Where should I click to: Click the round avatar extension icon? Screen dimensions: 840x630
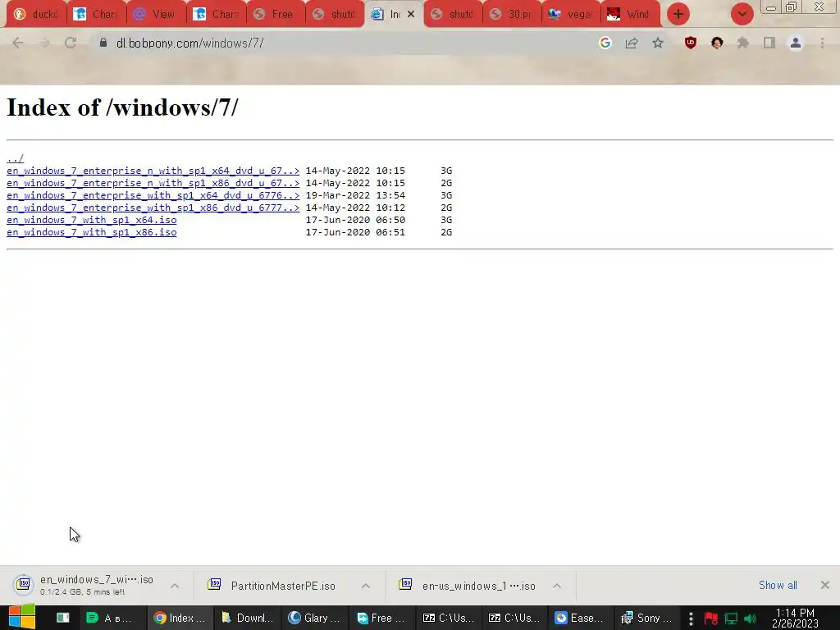pyautogui.click(x=717, y=43)
